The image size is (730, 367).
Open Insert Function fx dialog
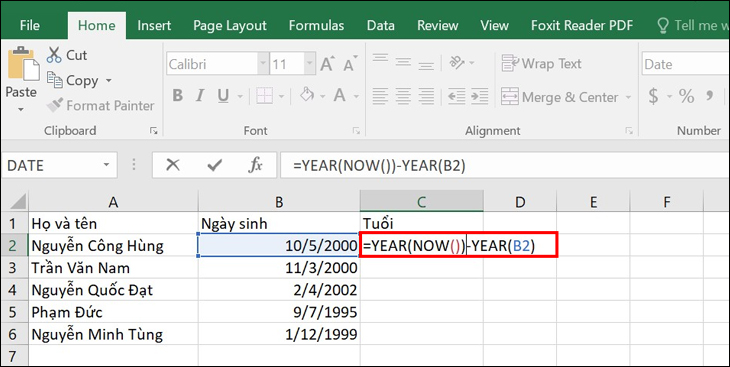255,164
